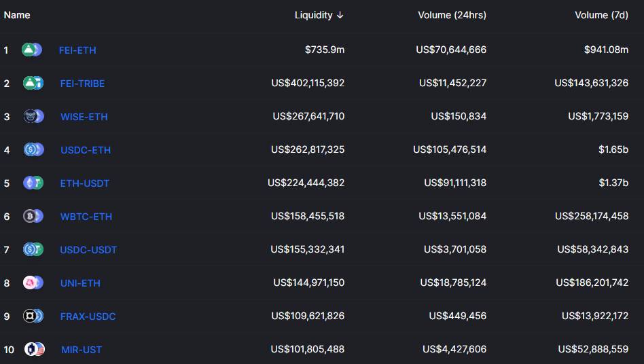Click the USDC-ETH token pair icon
The height and width of the screenshot is (364, 644).
click(x=33, y=149)
